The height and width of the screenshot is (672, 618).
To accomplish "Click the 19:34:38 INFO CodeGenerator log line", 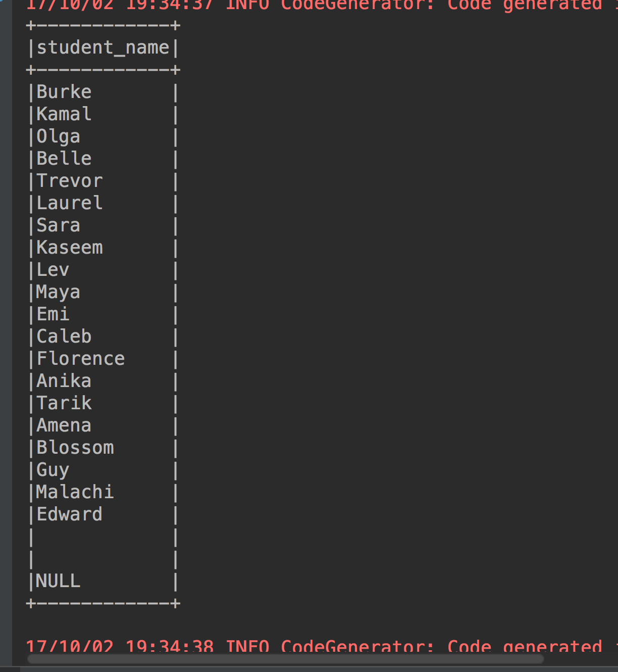I will [x=313, y=647].
